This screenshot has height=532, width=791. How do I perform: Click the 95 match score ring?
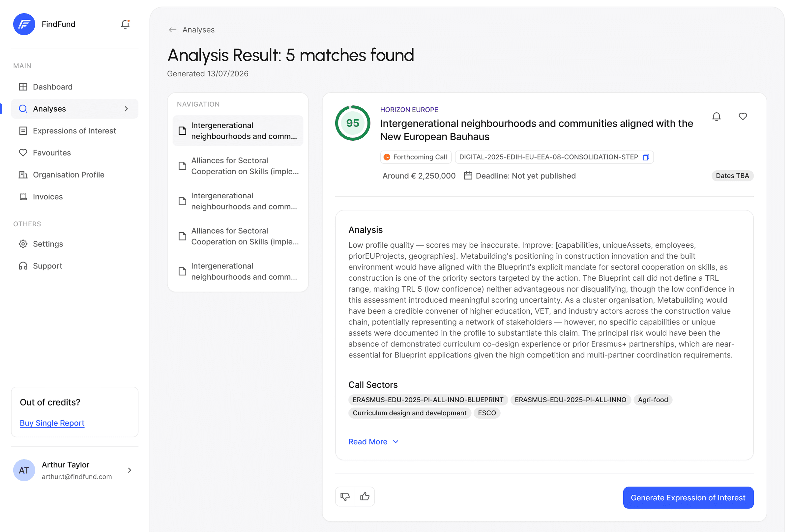coord(352,123)
